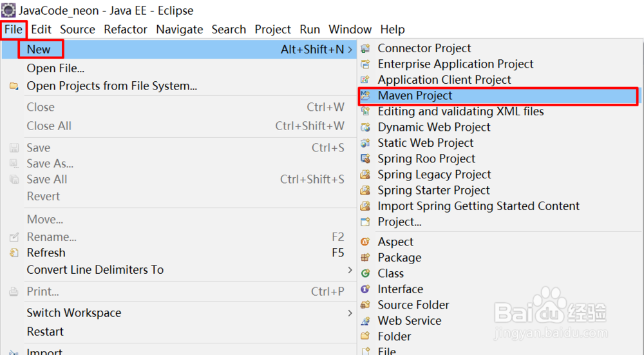Viewport: 644px width, 355px height.
Task: Click the Aspect icon in submenu
Action: pos(366,242)
